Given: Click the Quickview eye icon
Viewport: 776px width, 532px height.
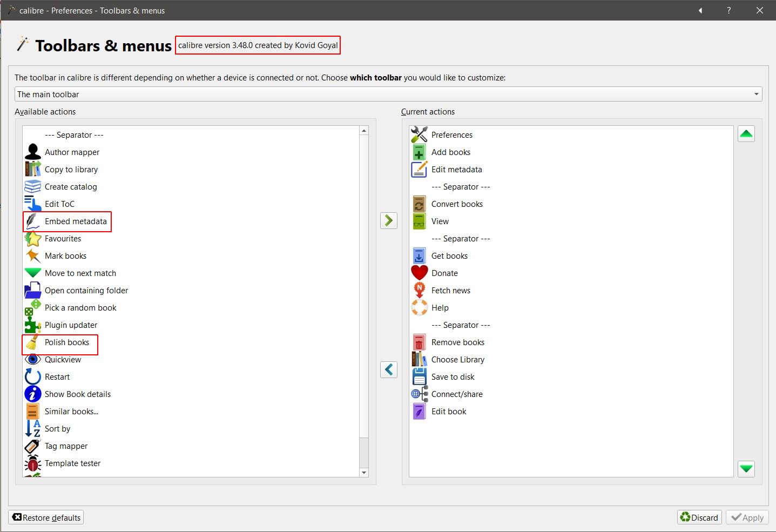Looking at the screenshot, I should coord(33,360).
